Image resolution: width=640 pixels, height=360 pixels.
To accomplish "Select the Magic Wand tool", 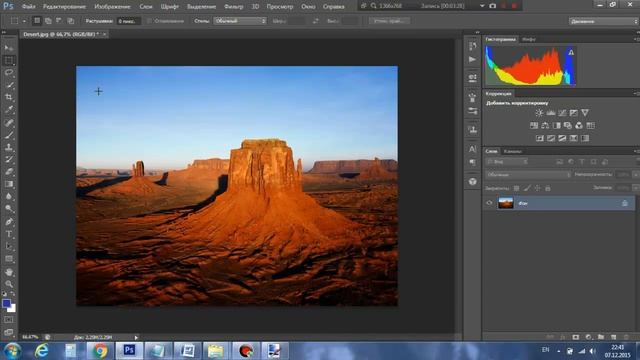I will [9, 85].
